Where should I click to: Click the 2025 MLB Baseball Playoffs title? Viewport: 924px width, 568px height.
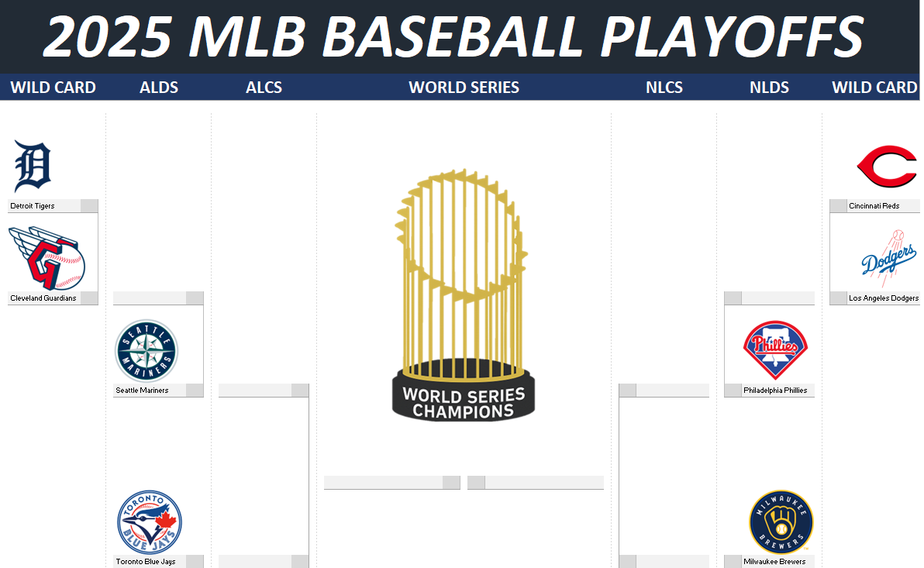tap(453, 36)
